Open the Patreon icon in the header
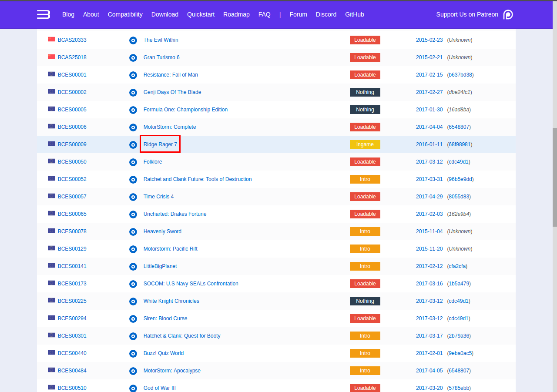Image resolution: width=557 pixels, height=392 pixels. click(x=508, y=14)
